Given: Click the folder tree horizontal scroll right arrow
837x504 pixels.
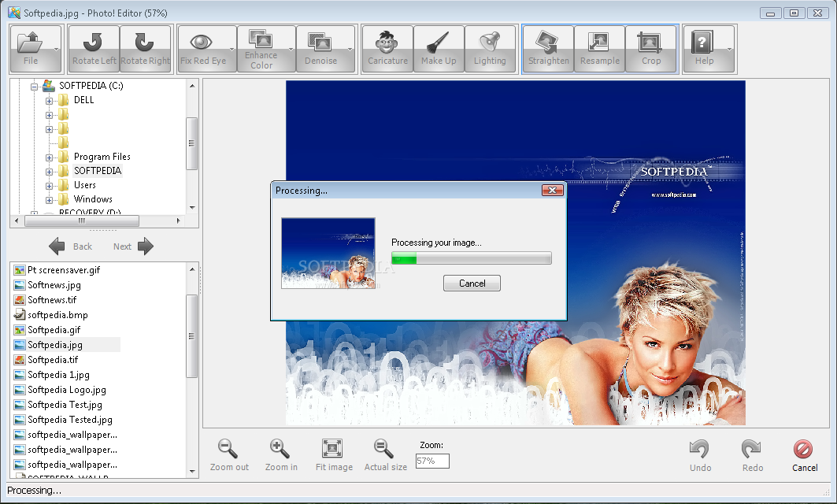Looking at the screenshot, I should click(178, 220).
